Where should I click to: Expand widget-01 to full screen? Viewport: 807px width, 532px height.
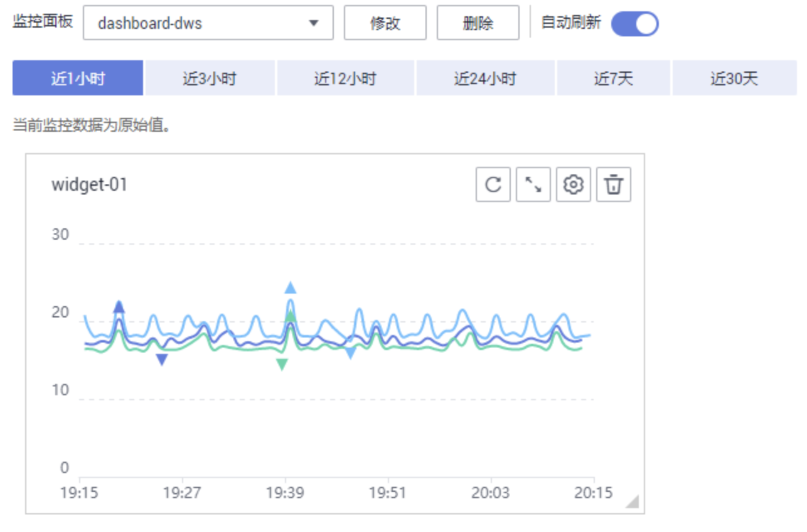[533, 184]
